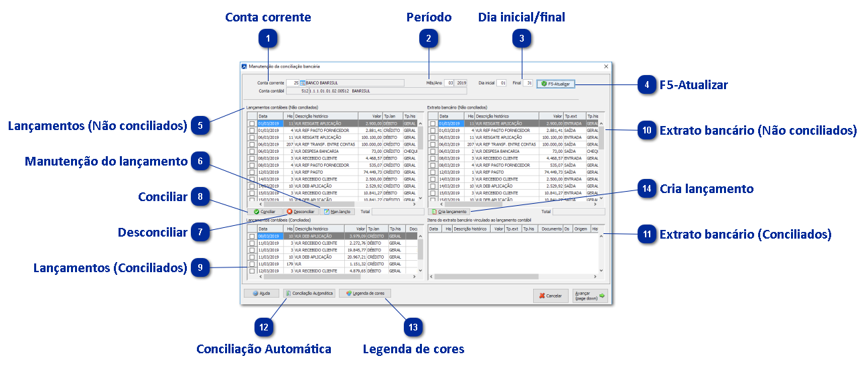Check 01/03/2019 VLR RESGATE APLICAÇÃO in Lançamentos não conciliados
This screenshot has height=368, width=868.
click(252, 123)
